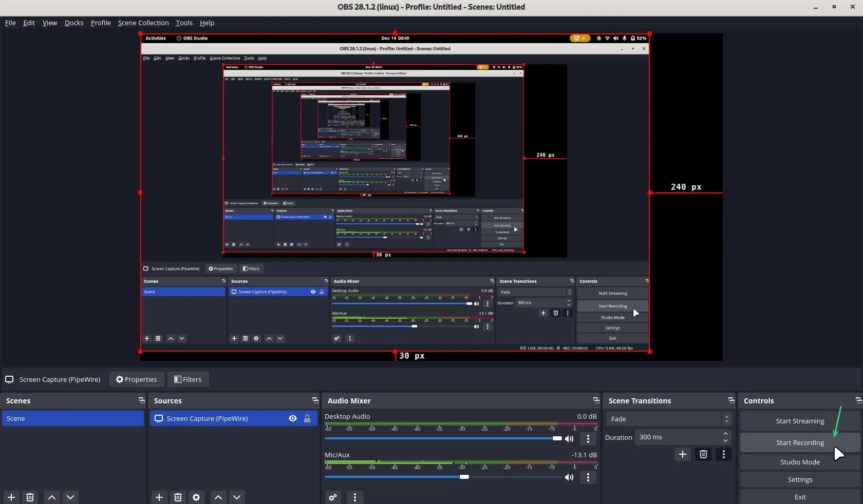Open the Docks menu

74,23
